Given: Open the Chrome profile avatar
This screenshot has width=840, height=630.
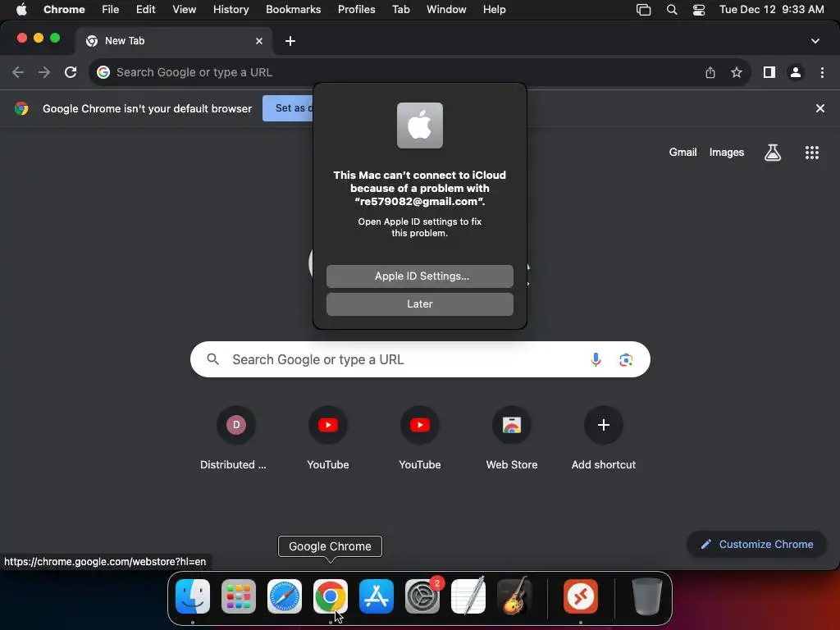Looking at the screenshot, I should (796, 72).
